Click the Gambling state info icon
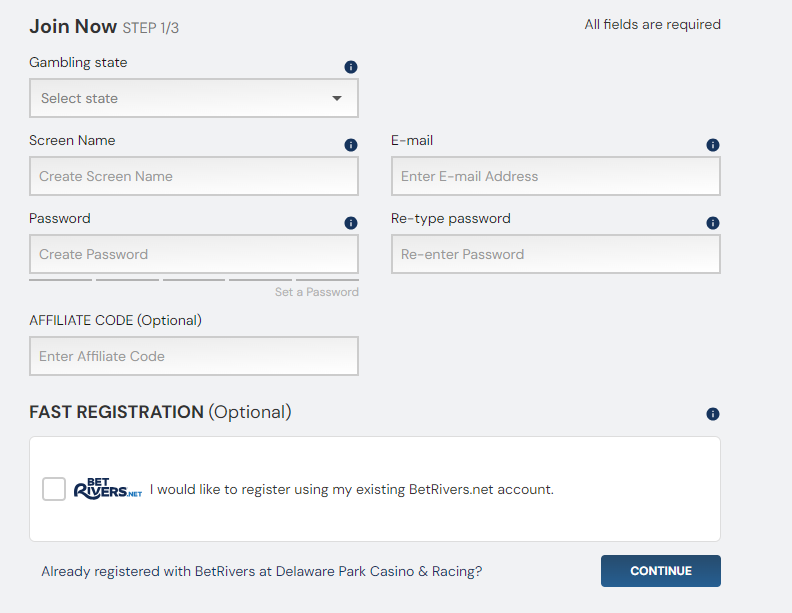Viewport: 792px width, 613px height. coord(351,67)
